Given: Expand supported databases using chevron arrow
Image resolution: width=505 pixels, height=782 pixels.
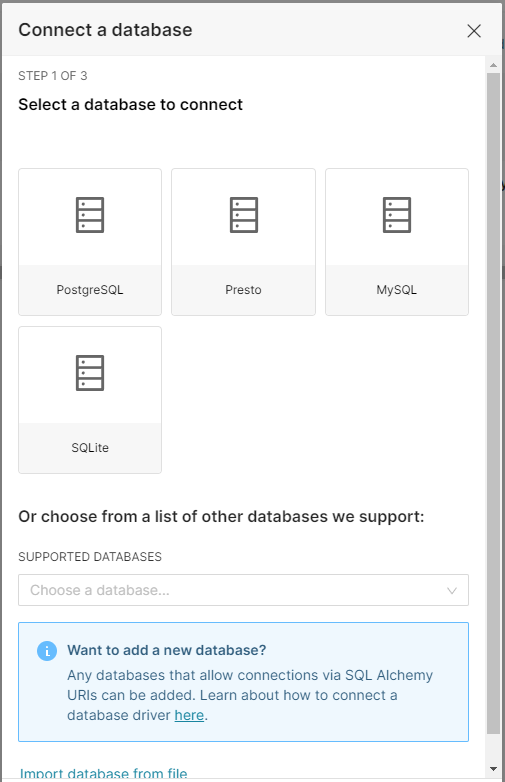Looking at the screenshot, I should coord(452,590).
